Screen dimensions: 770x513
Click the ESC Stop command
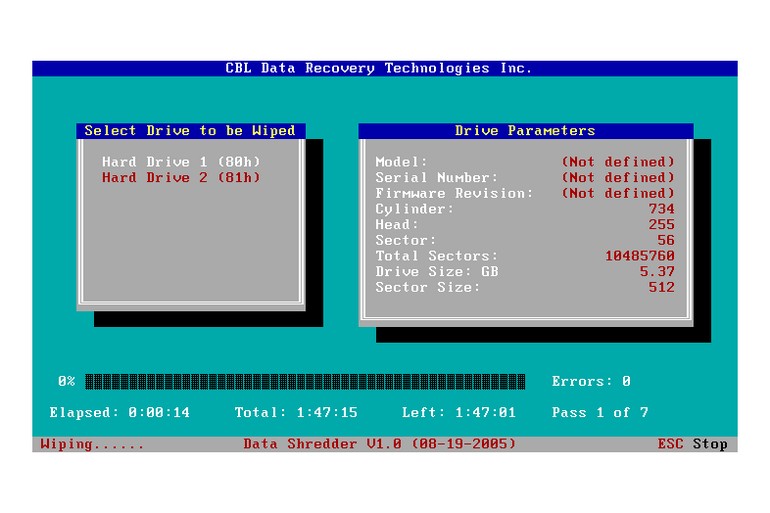coord(692,444)
